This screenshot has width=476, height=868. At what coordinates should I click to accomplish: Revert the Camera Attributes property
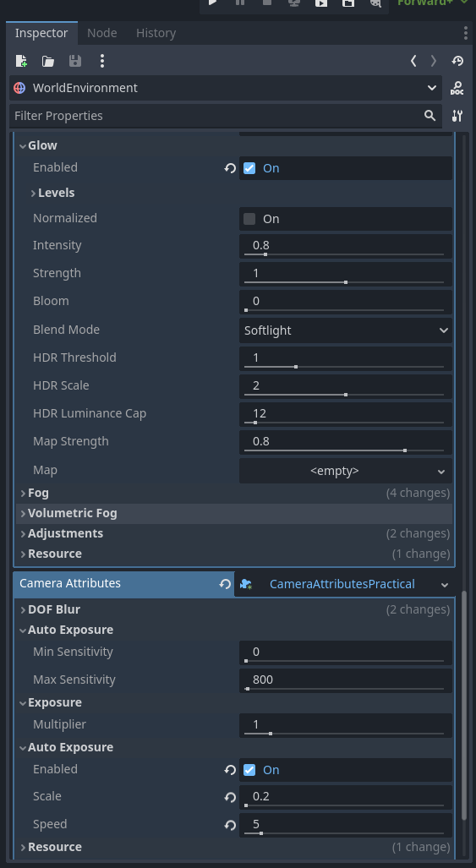[x=225, y=584]
